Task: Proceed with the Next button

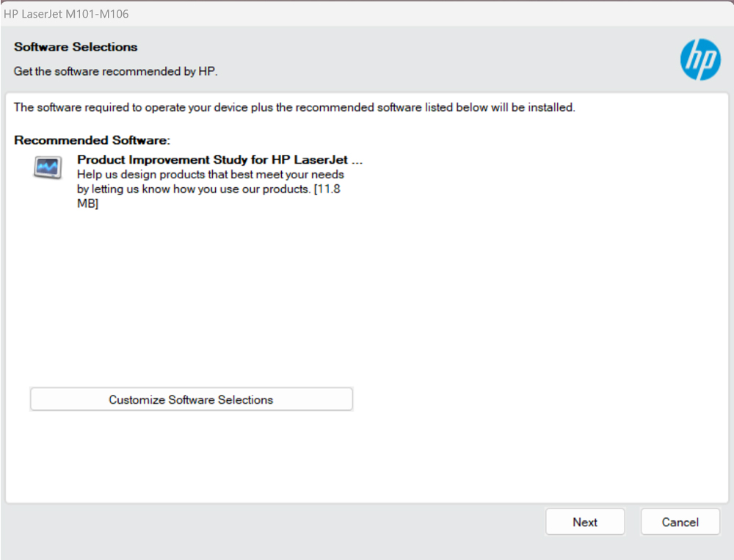Action: click(585, 522)
